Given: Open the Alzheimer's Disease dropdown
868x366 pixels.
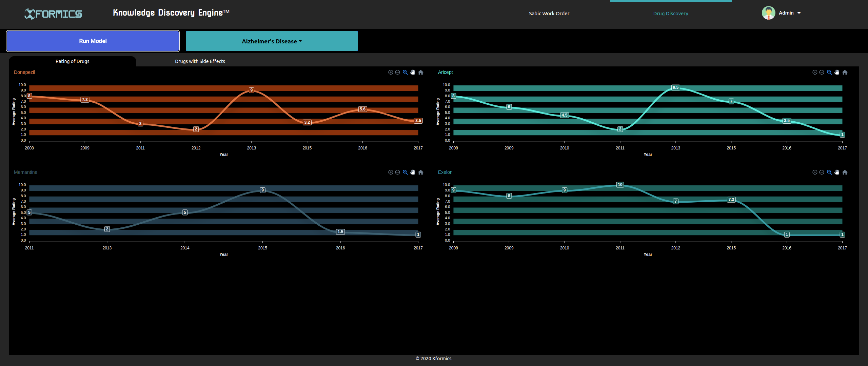Looking at the screenshot, I should coord(272,41).
